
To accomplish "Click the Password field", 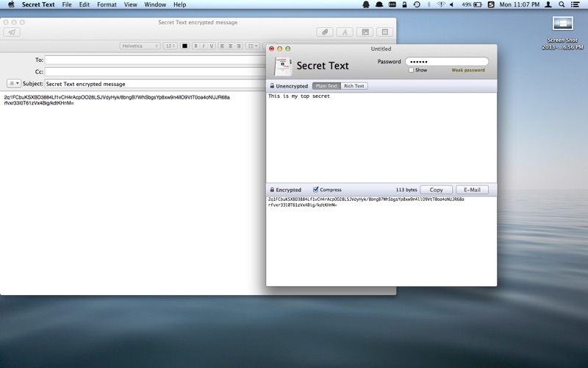I will coord(447,62).
